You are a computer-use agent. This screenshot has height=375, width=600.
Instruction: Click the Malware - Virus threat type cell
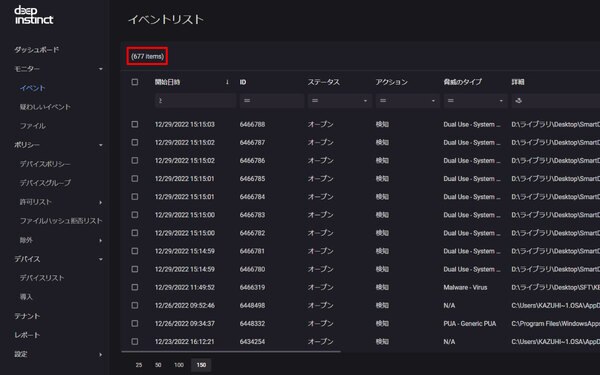click(465, 287)
